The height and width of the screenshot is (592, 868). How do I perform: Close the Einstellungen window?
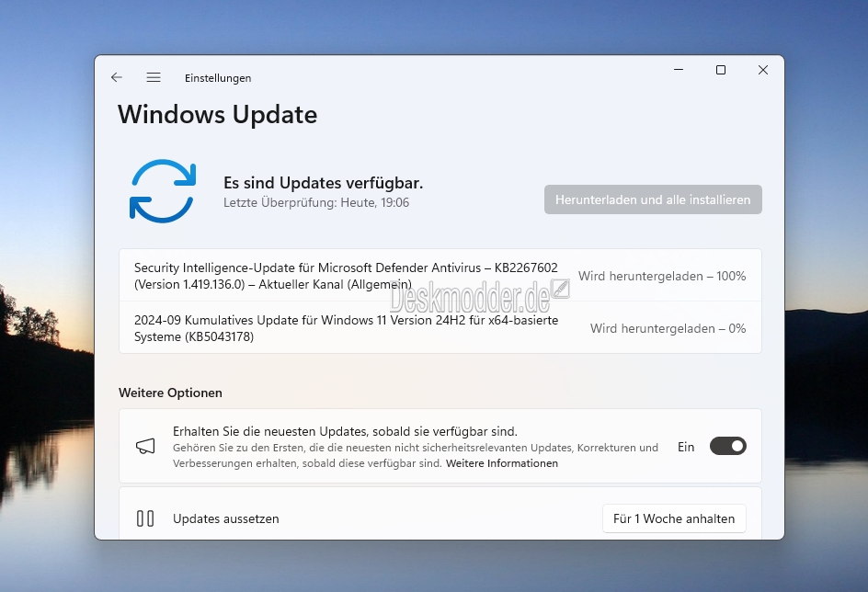click(x=763, y=70)
